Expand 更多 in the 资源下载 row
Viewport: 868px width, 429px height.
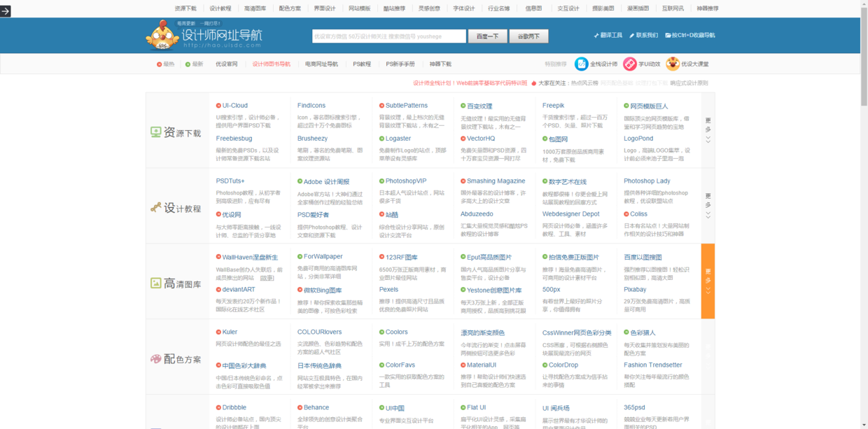(x=708, y=130)
